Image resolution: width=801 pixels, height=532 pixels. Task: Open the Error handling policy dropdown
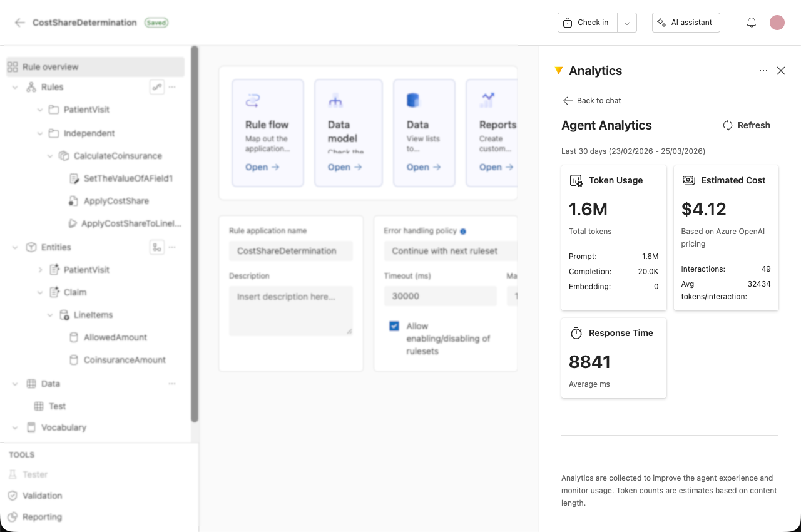click(449, 251)
